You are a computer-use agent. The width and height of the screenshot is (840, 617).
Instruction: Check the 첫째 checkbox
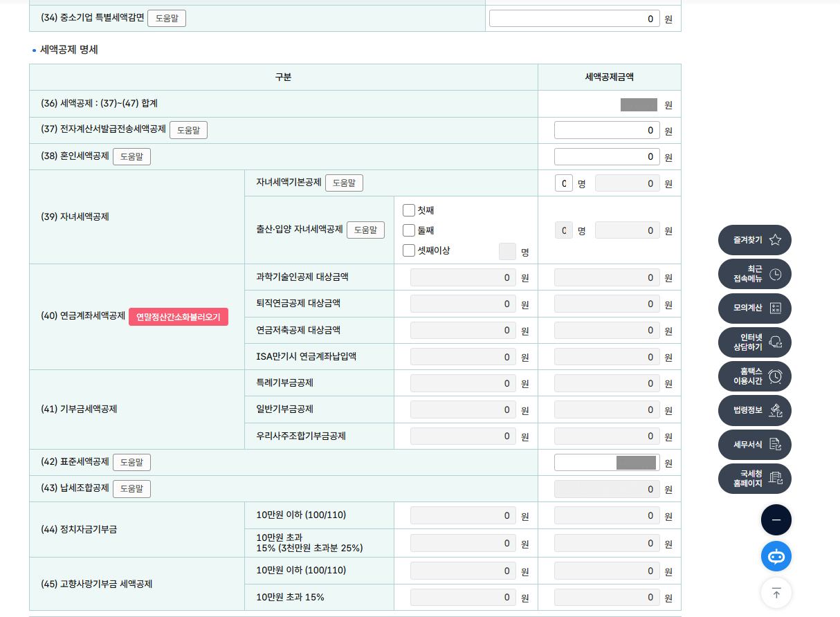(x=409, y=210)
